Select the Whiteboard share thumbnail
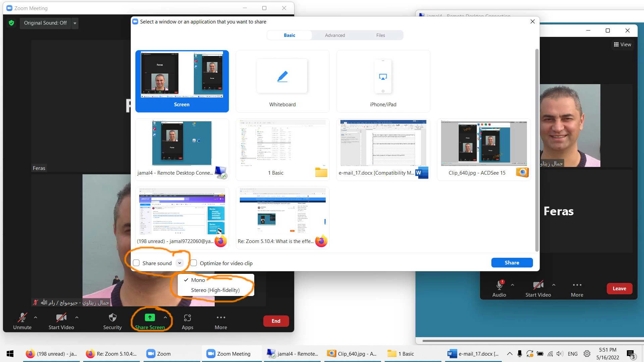 pos(282,81)
